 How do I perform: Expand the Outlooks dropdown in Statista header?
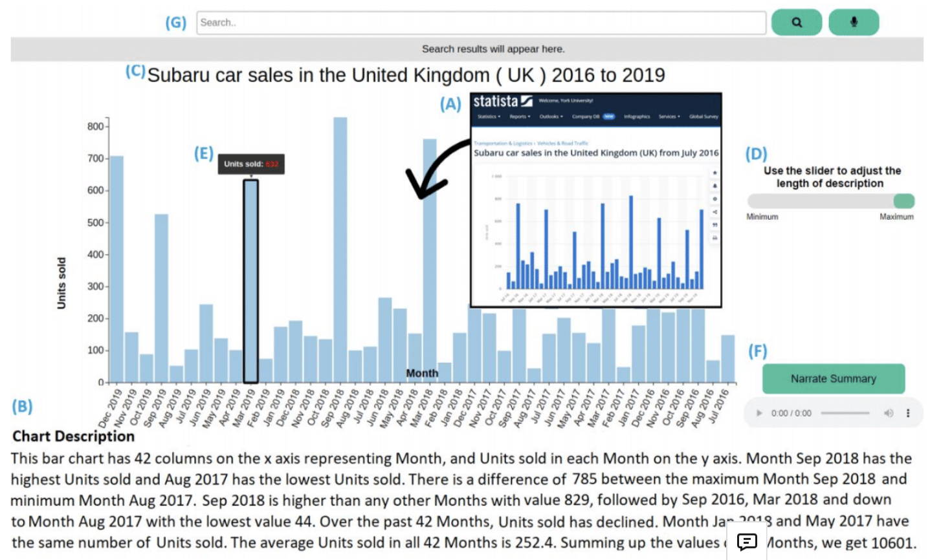(x=551, y=117)
